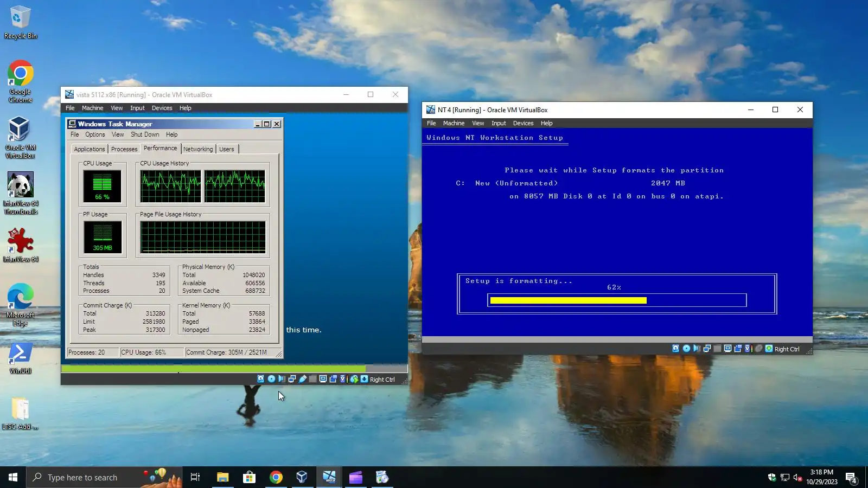The height and width of the screenshot is (488, 868).
Task: Click the volume icon in system tray
Action: (797, 478)
